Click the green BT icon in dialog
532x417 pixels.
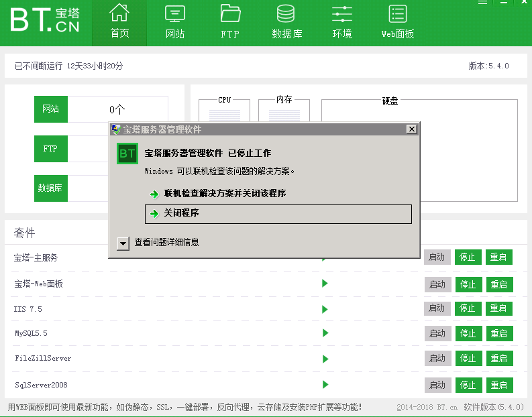click(x=127, y=154)
